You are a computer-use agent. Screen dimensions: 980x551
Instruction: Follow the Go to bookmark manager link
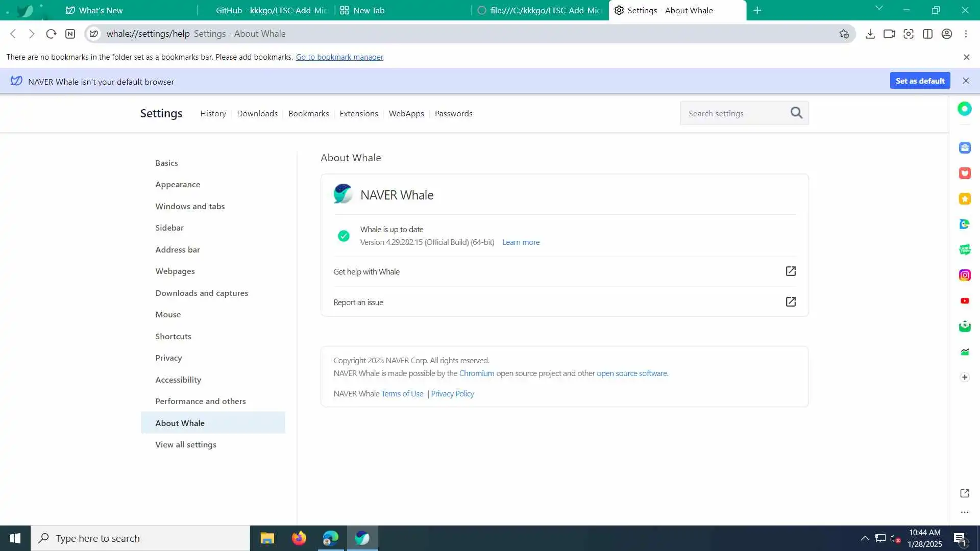339,57
